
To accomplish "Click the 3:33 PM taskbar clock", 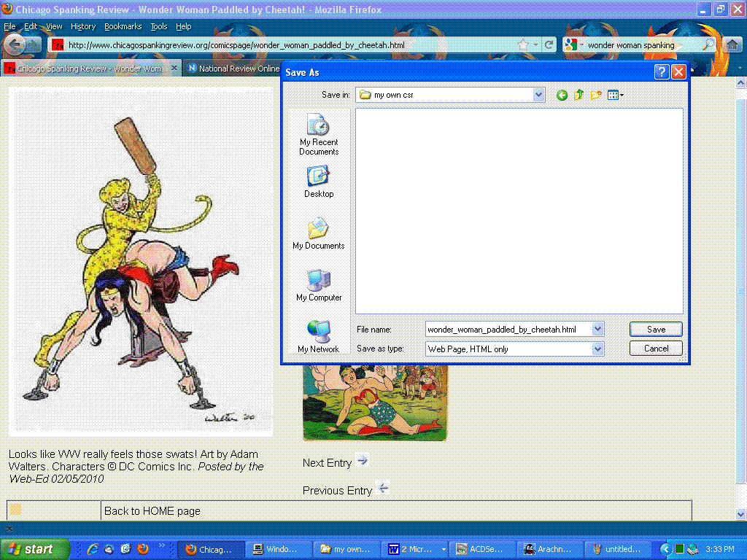I will [x=720, y=549].
